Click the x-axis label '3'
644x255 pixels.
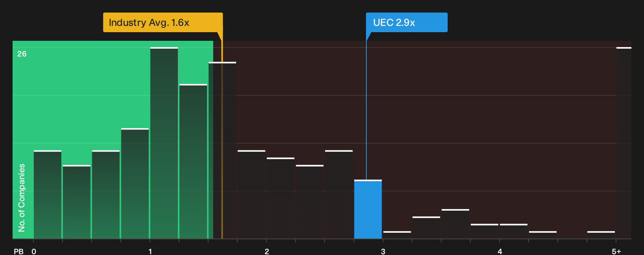click(383, 251)
